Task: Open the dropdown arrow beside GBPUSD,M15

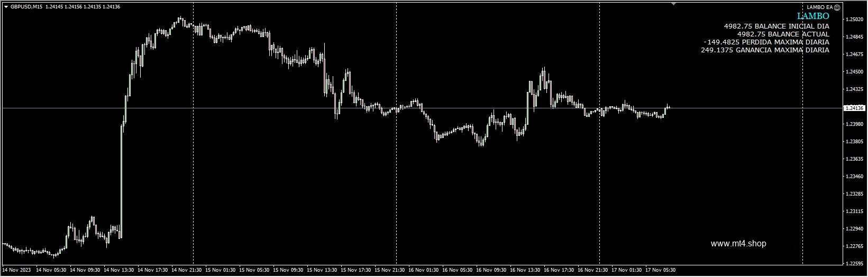Action: (x=6, y=6)
